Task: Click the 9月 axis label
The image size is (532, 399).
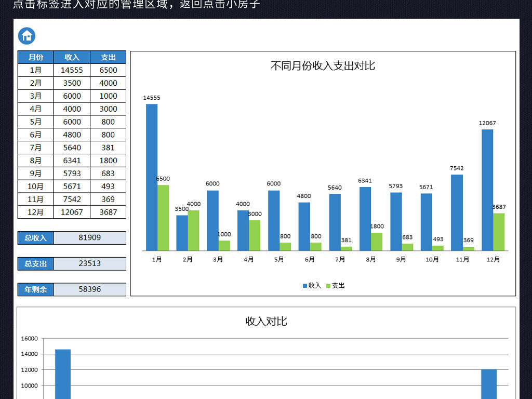Action: click(x=401, y=260)
